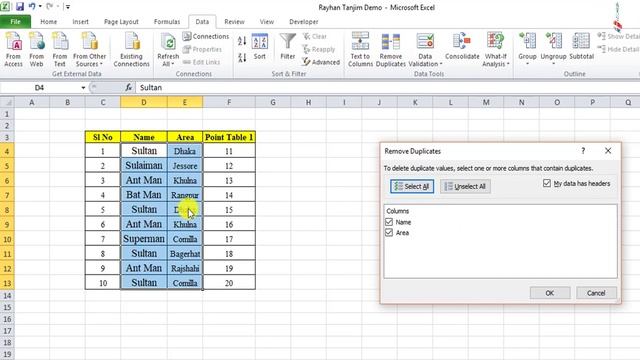
Task: Uncheck the Name column checkbox
Action: pos(389,222)
